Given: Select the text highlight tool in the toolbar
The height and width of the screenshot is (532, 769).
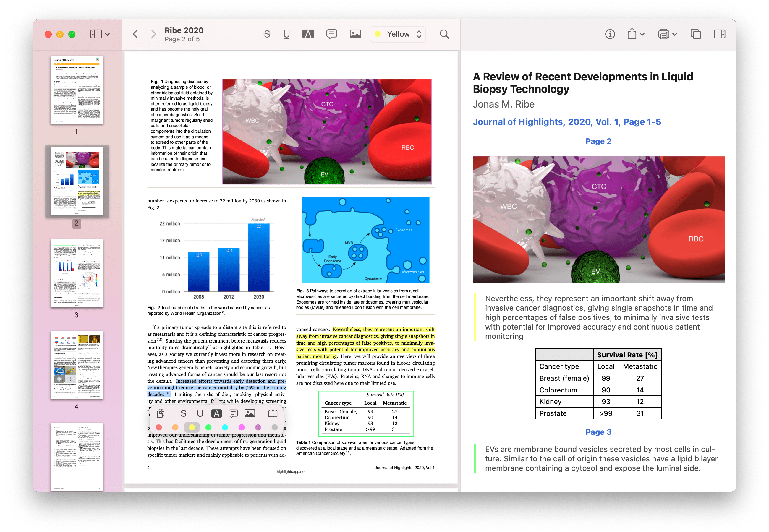Looking at the screenshot, I should click(x=308, y=34).
